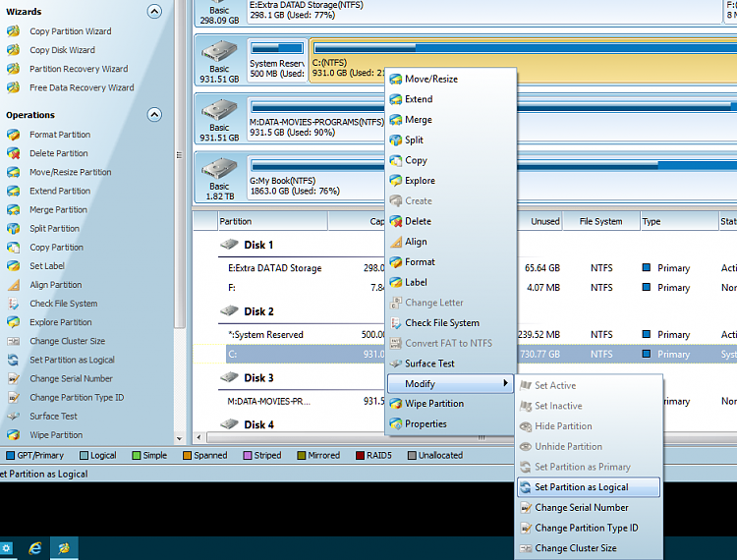Click Explore Partition in Operations list
Screen dimensions: 737x560
click(61, 322)
